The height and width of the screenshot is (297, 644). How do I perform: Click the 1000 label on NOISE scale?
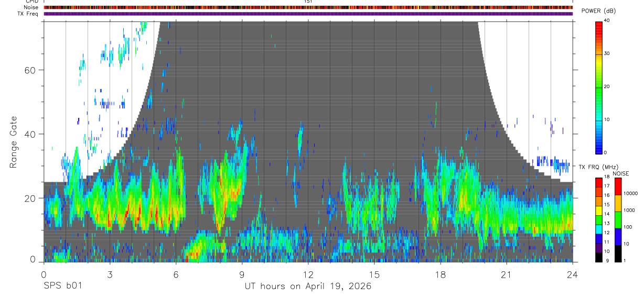629,210
